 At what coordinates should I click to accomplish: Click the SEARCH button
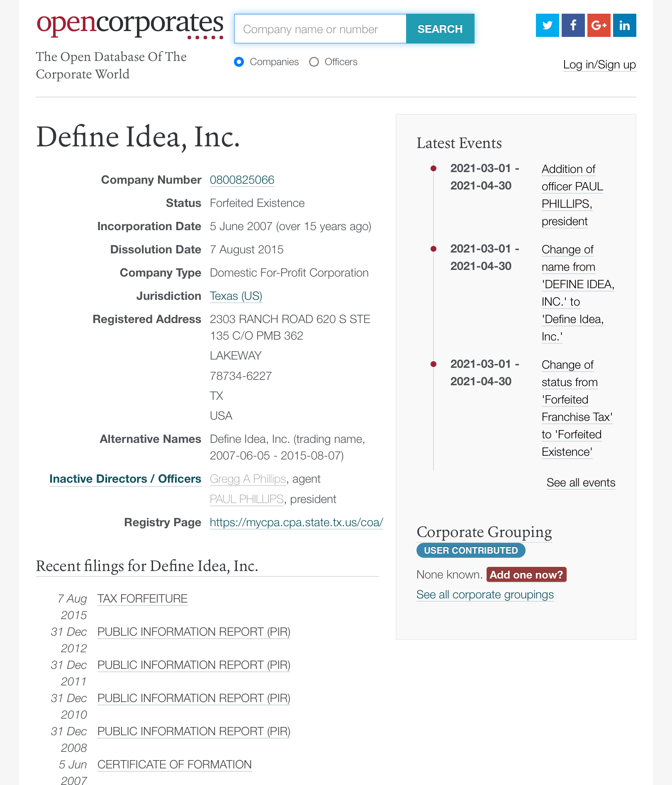(440, 29)
